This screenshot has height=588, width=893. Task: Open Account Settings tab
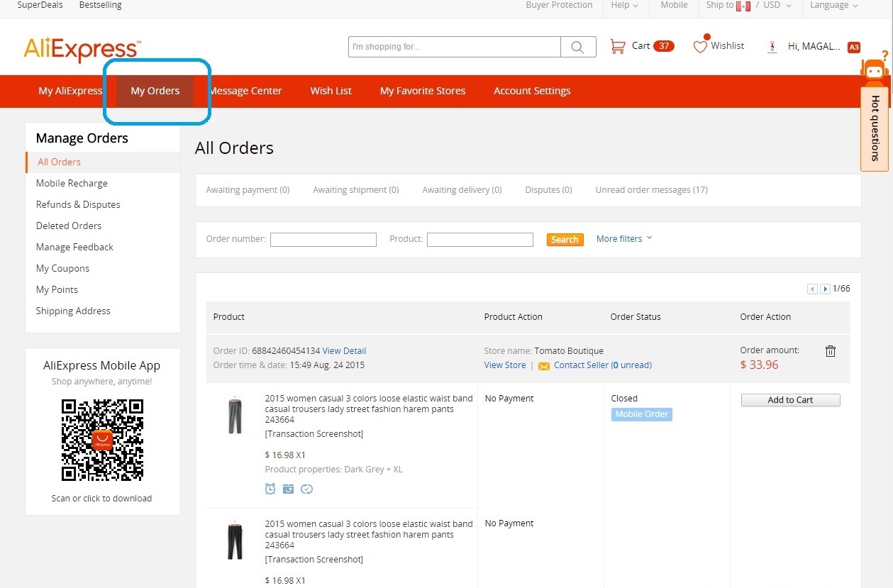click(532, 91)
